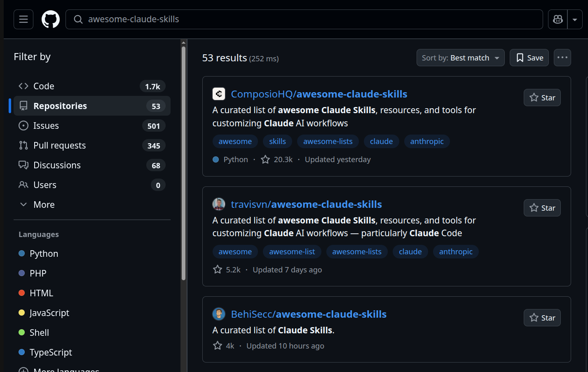Open the three-dot more options menu
This screenshot has height=372, width=588.
coord(562,58)
